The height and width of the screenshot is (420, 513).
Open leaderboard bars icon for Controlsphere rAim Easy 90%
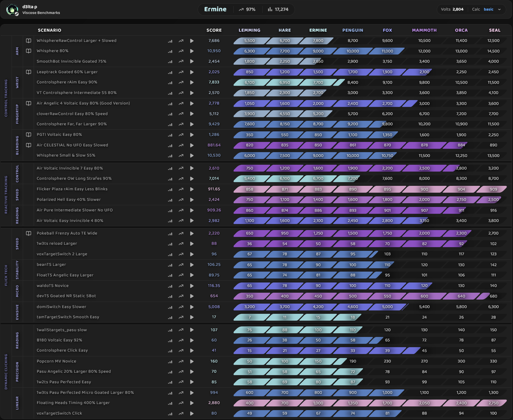(170, 83)
